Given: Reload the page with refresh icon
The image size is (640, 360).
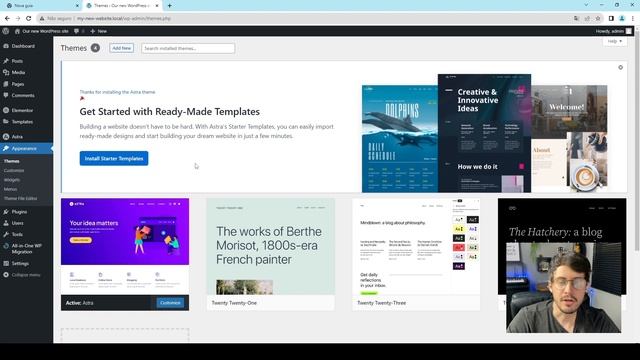Looking at the screenshot, I should (29, 18).
